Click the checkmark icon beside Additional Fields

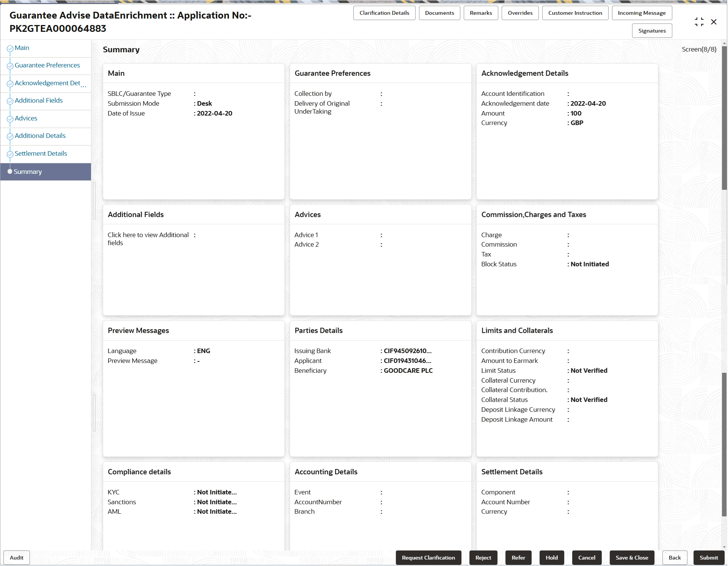tap(10, 101)
